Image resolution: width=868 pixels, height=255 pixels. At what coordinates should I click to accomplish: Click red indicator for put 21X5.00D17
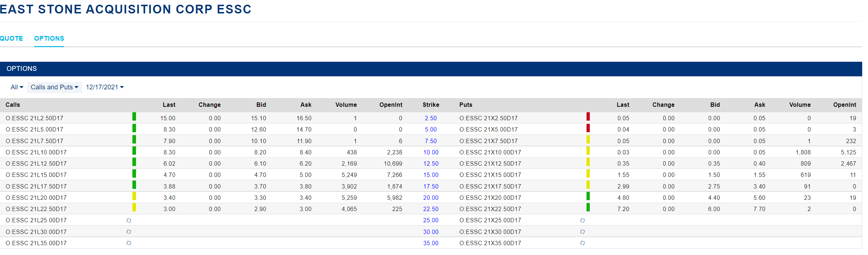588,127
